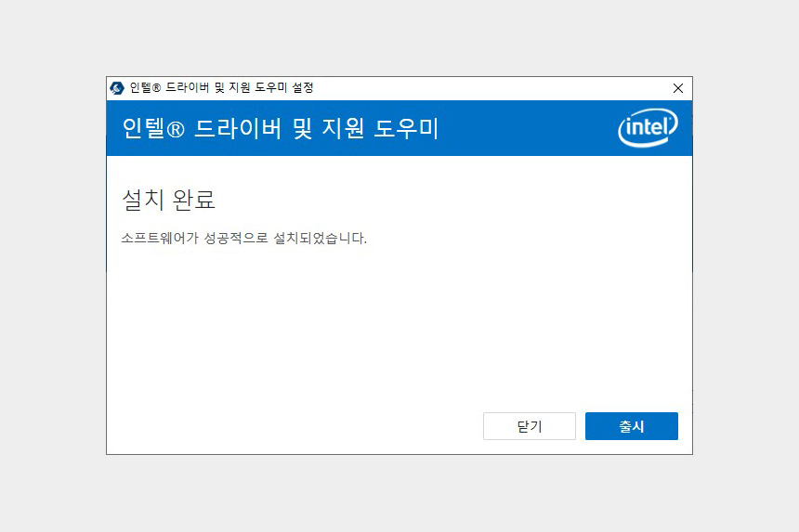Click the 설치 완료 heading
This screenshot has height=532, width=799.
pos(169,200)
